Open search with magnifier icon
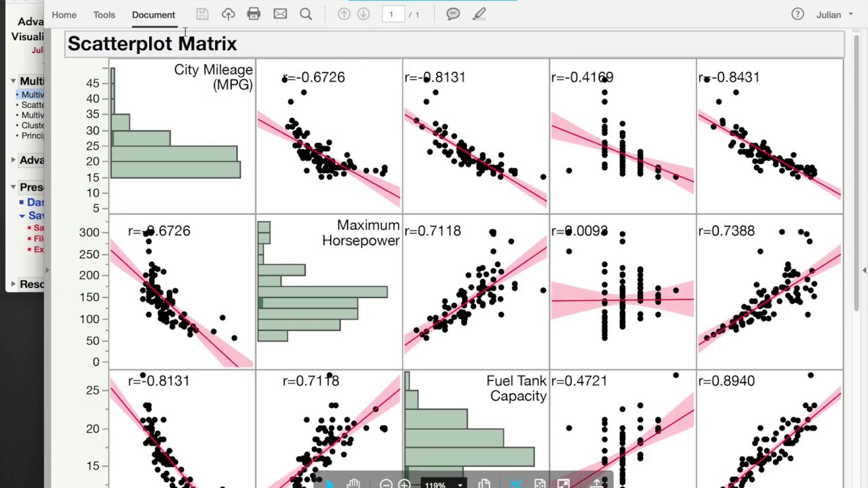The width and height of the screenshot is (868, 488). pos(306,14)
